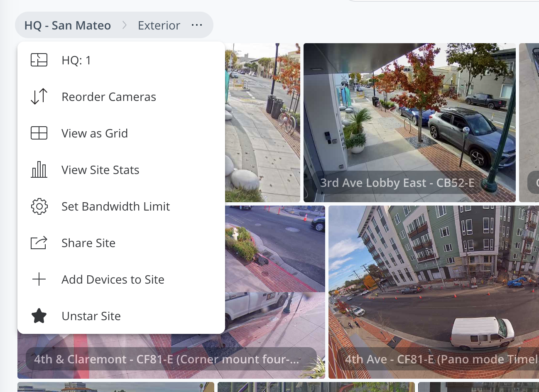This screenshot has width=539, height=392.
Task: Click the bar chart icon for site stats
Action: point(39,170)
